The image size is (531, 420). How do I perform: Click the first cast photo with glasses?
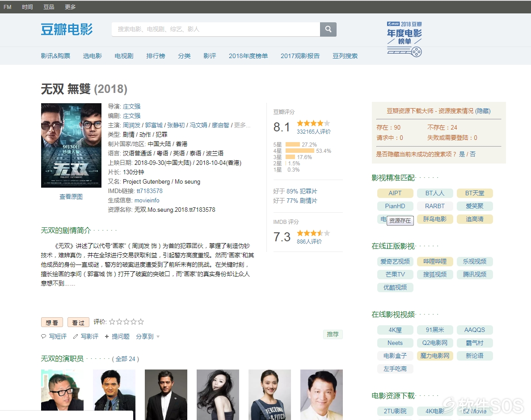(x=62, y=390)
